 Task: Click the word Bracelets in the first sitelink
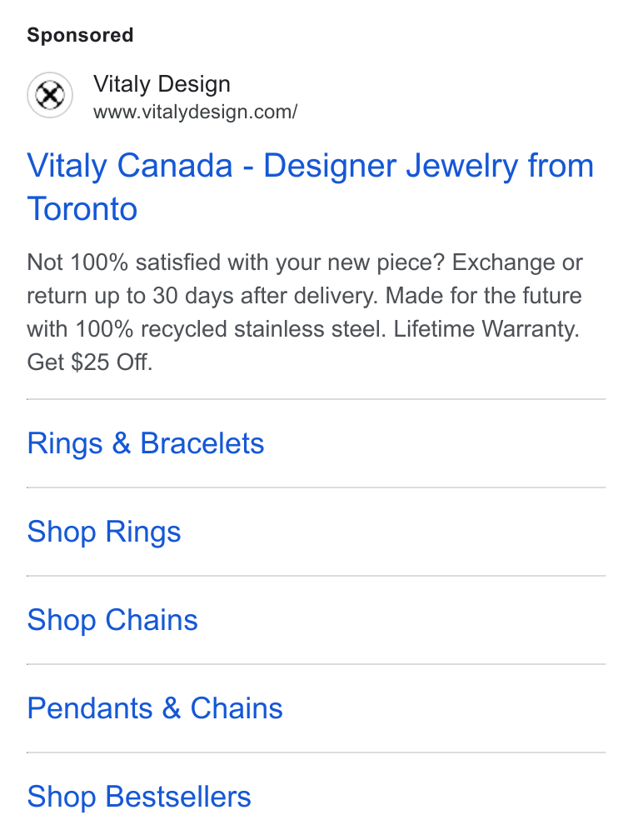[x=202, y=443]
